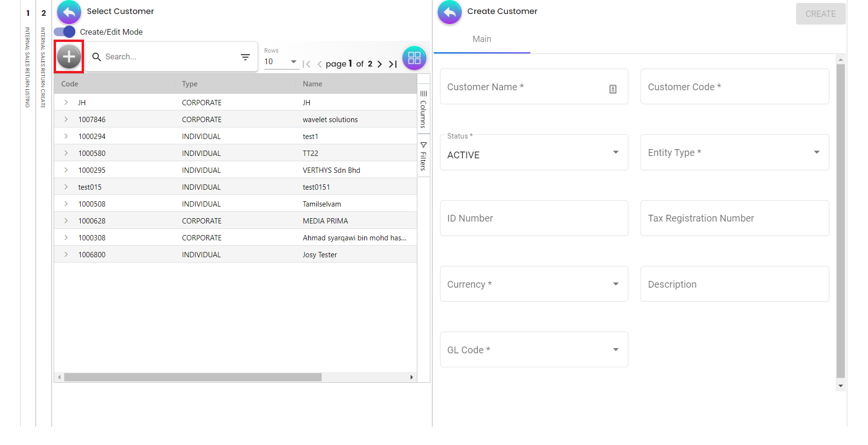Image resolution: width=868 pixels, height=445 pixels.
Task: Sort by the Name column header
Action: tap(313, 84)
